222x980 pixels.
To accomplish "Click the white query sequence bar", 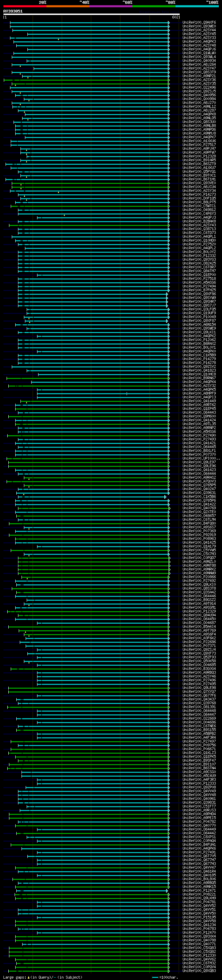I will point(92,15).
